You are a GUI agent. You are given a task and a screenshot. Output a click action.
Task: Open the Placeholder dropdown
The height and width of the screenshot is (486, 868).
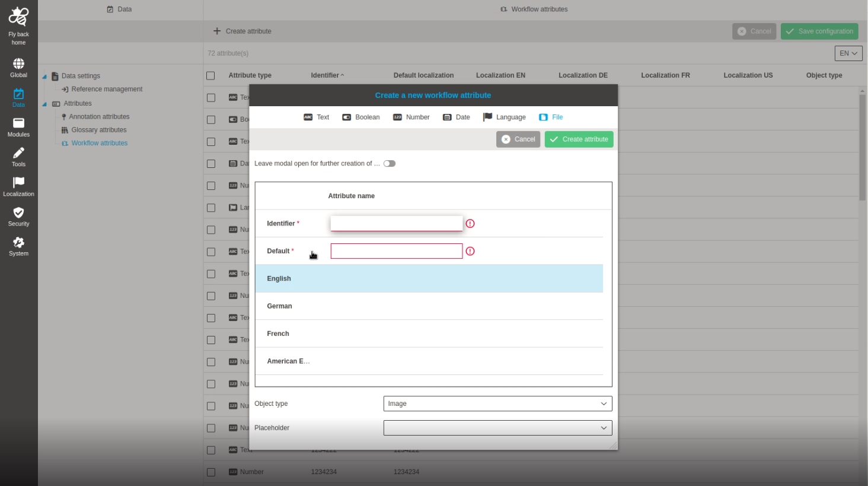pyautogui.click(x=497, y=428)
